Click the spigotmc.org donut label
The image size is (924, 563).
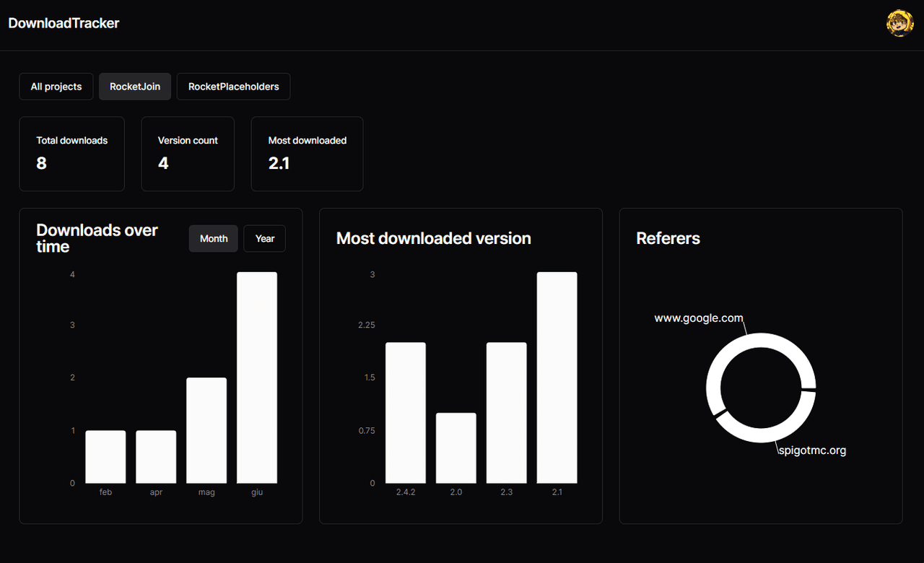(x=812, y=450)
